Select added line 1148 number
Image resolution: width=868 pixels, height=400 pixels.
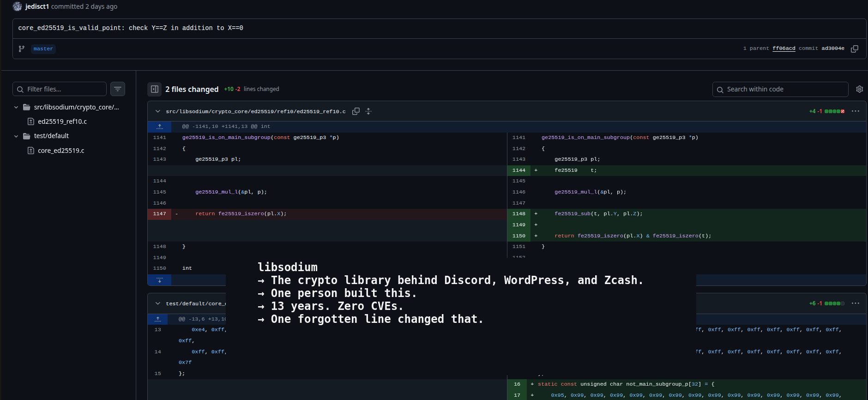518,214
